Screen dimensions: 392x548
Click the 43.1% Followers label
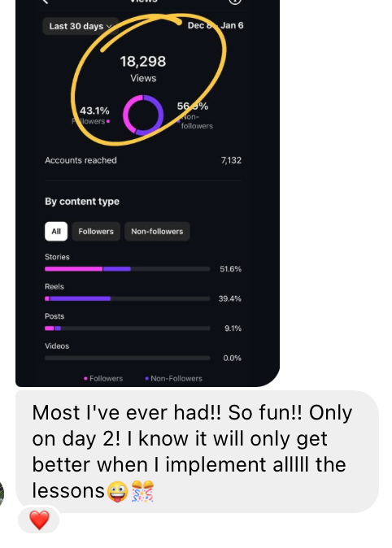coord(92,115)
